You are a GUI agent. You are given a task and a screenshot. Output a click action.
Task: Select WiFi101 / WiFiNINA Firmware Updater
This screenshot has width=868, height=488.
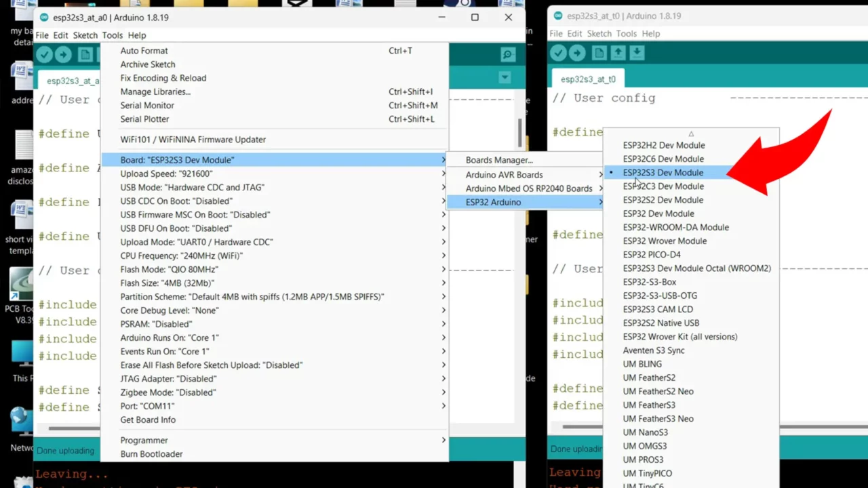coord(275,140)
